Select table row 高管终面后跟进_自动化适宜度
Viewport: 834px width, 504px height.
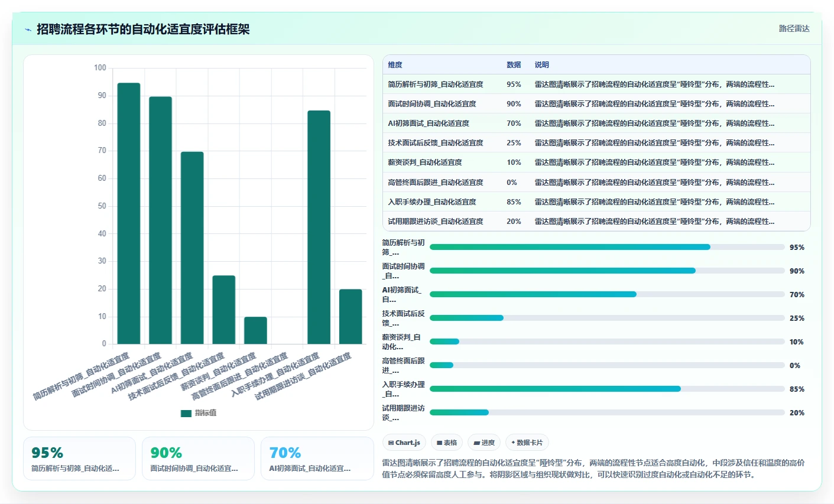596,183
